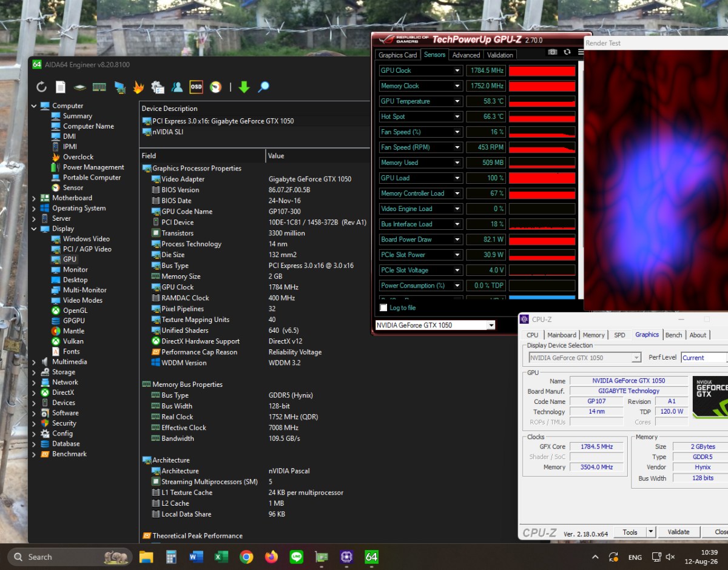
Task: Open the LINE app from the taskbar
Action: tap(296, 557)
